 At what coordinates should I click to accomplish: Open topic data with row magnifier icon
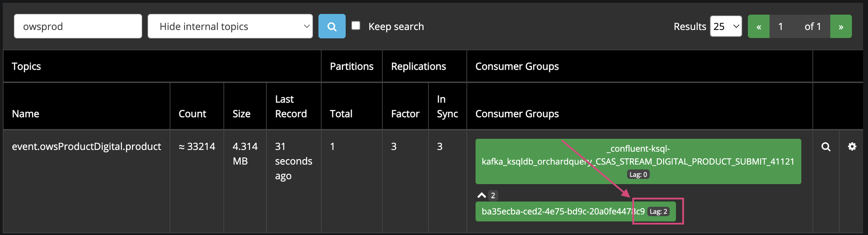pos(826,147)
